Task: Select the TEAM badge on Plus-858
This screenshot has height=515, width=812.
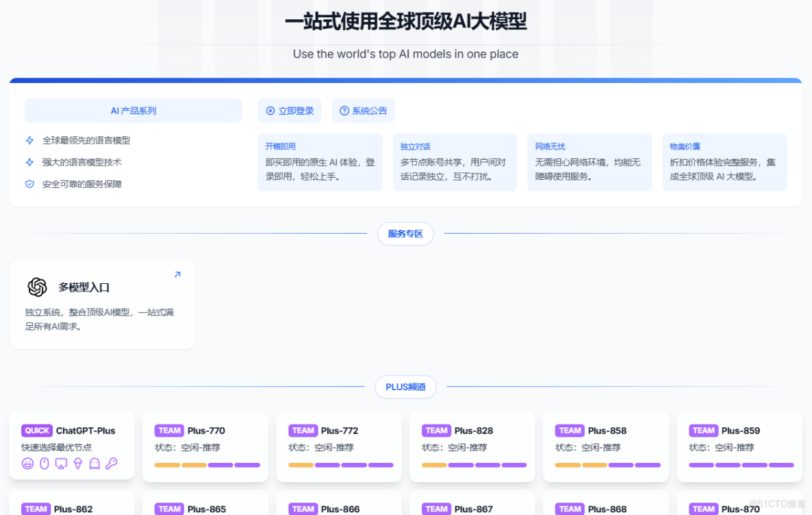Action: (570, 430)
